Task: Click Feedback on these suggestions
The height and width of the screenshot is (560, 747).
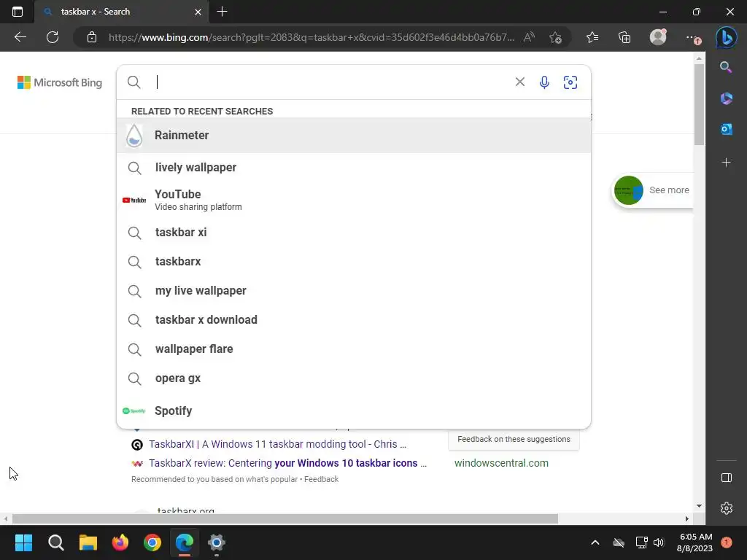Action: pyautogui.click(x=514, y=439)
